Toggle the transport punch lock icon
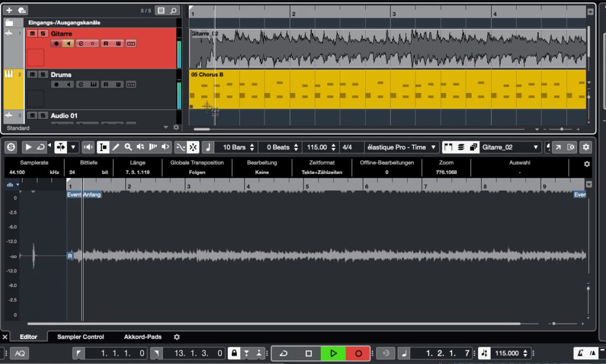This screenshot has width=606, height=364. tap(234, 353)
